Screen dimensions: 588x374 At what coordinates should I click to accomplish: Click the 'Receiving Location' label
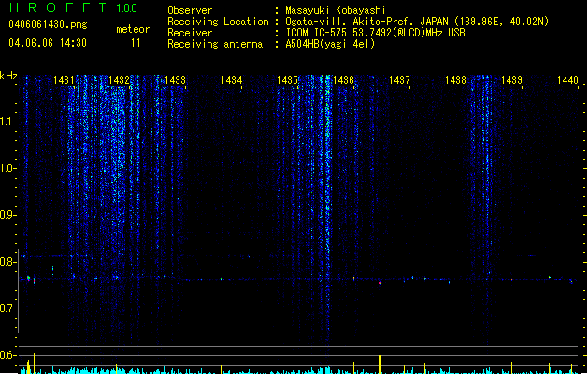click(x=218, y=22)
